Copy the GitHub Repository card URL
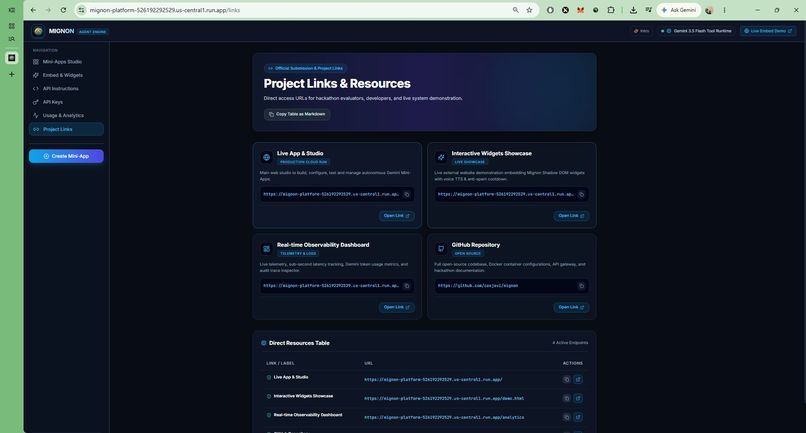The height and width of the screenshot is (433, 806). 581,286
